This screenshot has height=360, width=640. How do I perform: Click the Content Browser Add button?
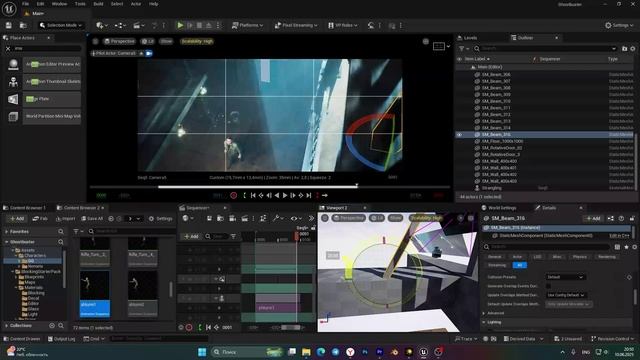pos(17,219)
